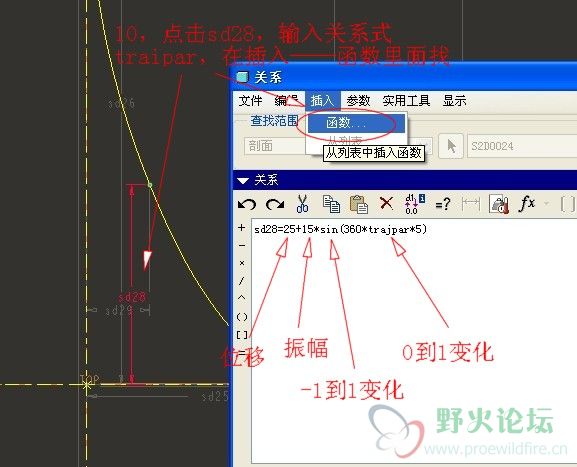Cut selection with scissors icon

click(302, 204)
